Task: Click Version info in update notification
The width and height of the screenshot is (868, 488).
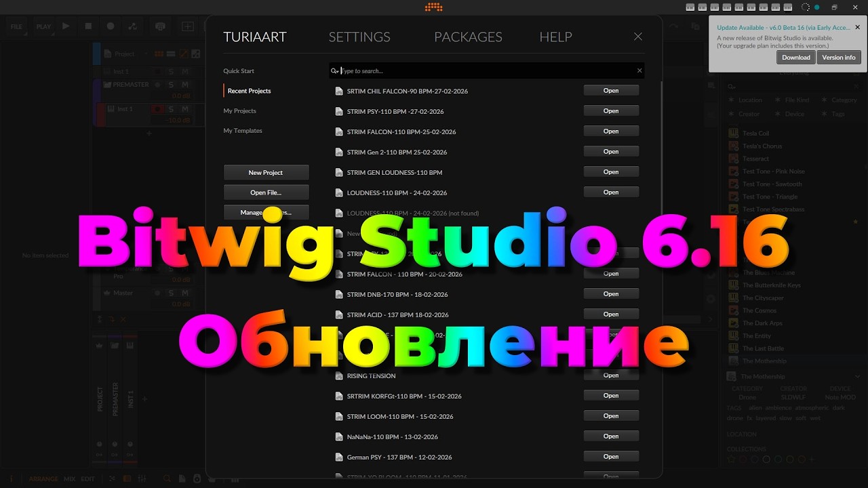Action: (x=839, y=58)
